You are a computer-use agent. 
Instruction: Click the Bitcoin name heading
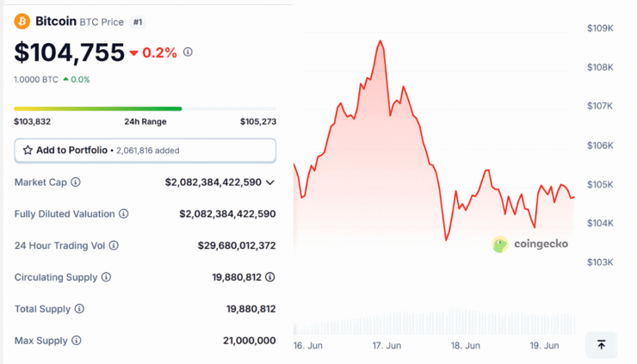pos(56,22)
